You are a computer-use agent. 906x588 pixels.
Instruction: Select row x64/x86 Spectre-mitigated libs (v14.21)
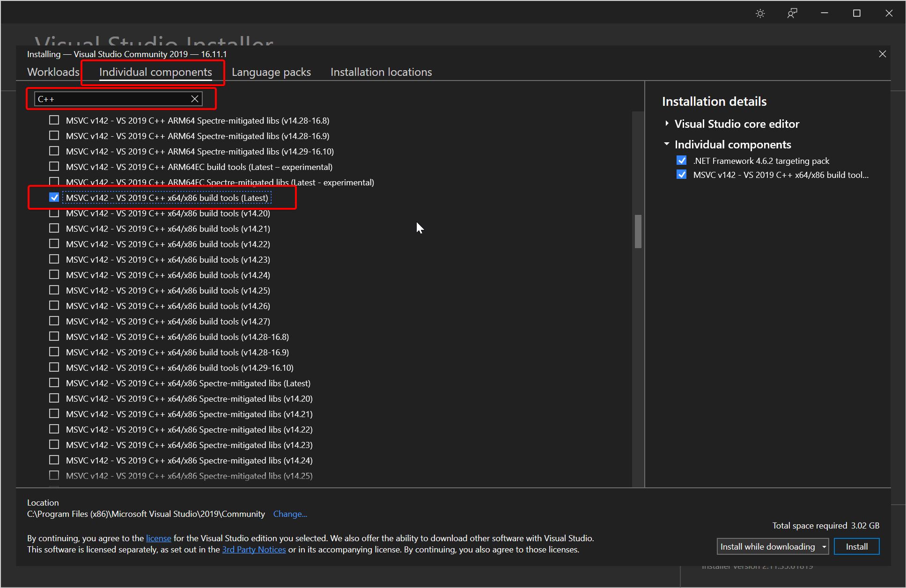189,414
